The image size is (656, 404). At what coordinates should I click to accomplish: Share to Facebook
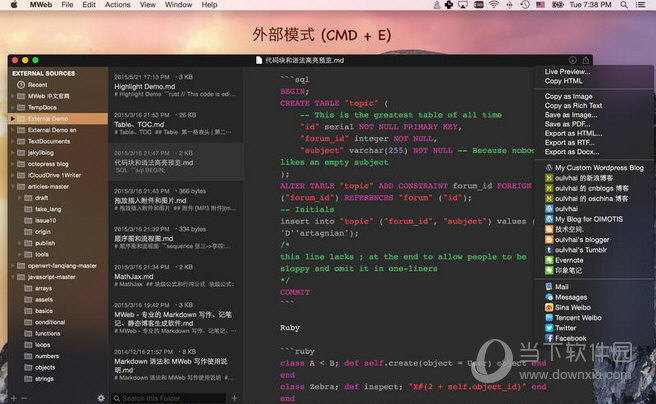click(x=566, y=338)
